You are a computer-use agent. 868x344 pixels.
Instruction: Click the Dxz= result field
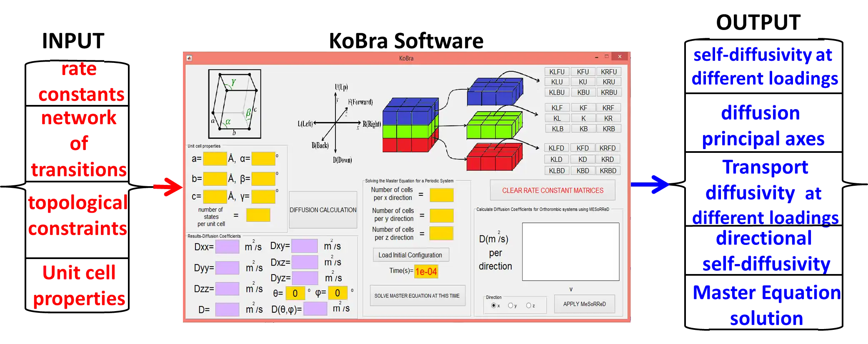point(305,262)
